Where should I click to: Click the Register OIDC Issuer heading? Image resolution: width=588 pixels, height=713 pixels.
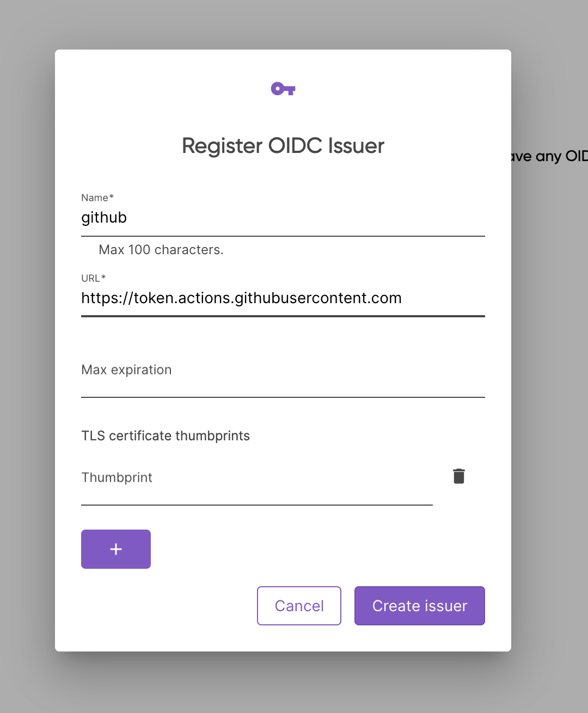(x=283, y=145)
